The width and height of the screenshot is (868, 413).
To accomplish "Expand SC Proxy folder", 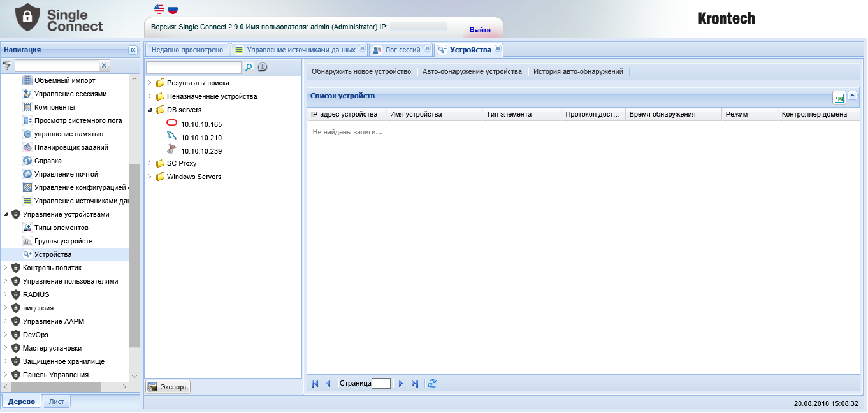I will tap(150, 163).
